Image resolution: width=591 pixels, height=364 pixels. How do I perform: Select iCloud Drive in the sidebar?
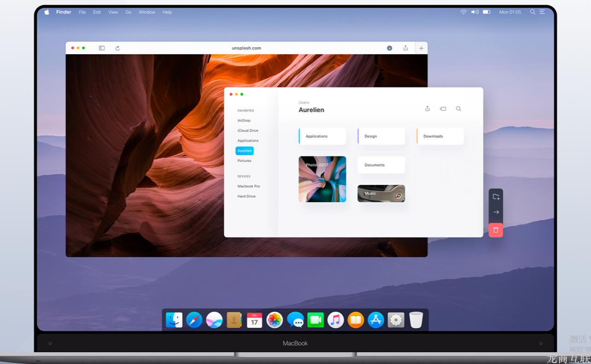[x=248, y=131]
